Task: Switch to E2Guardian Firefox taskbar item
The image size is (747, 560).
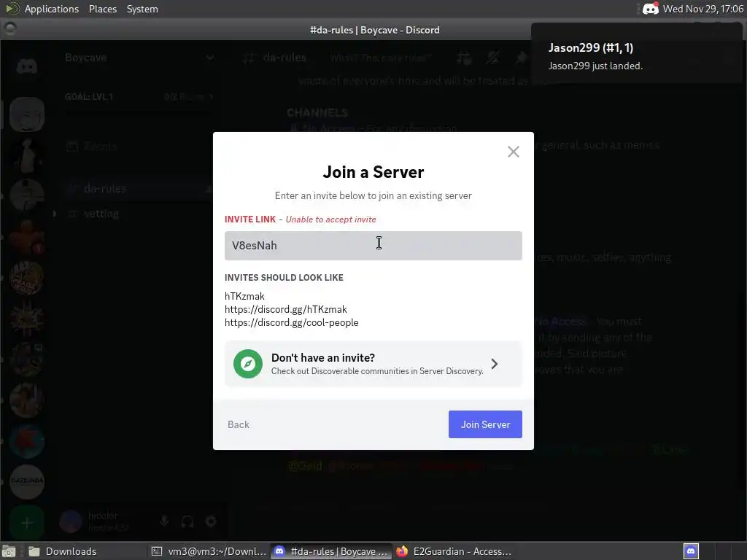Action: 454,551
